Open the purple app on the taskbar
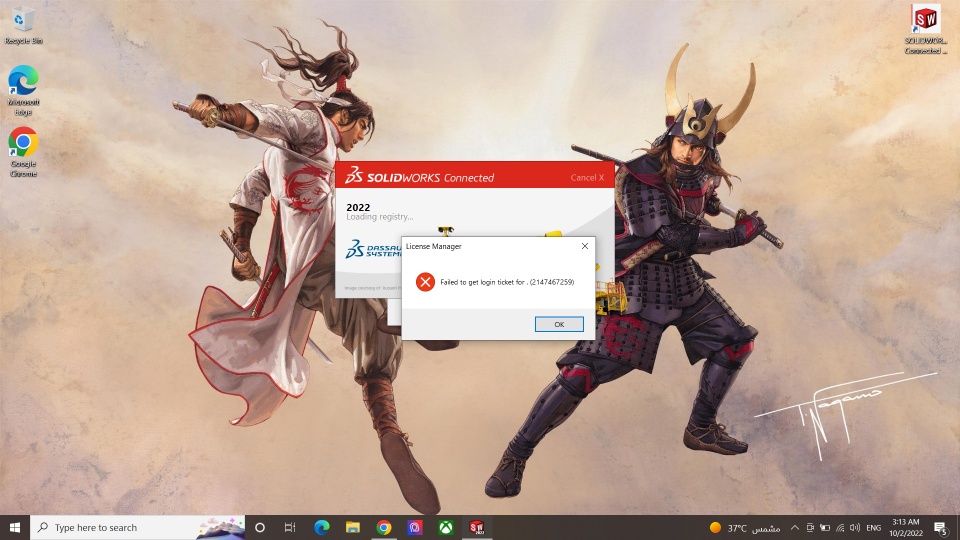 point(415,527)
